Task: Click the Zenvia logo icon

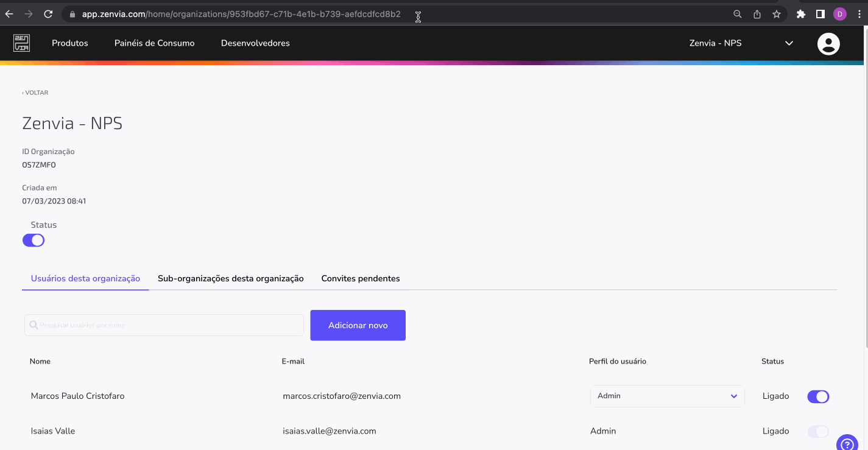Action: tap(22, 43)
